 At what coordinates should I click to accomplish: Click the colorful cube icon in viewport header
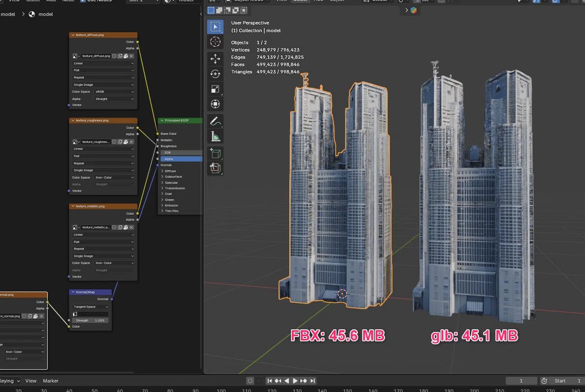tap(413, 10)
